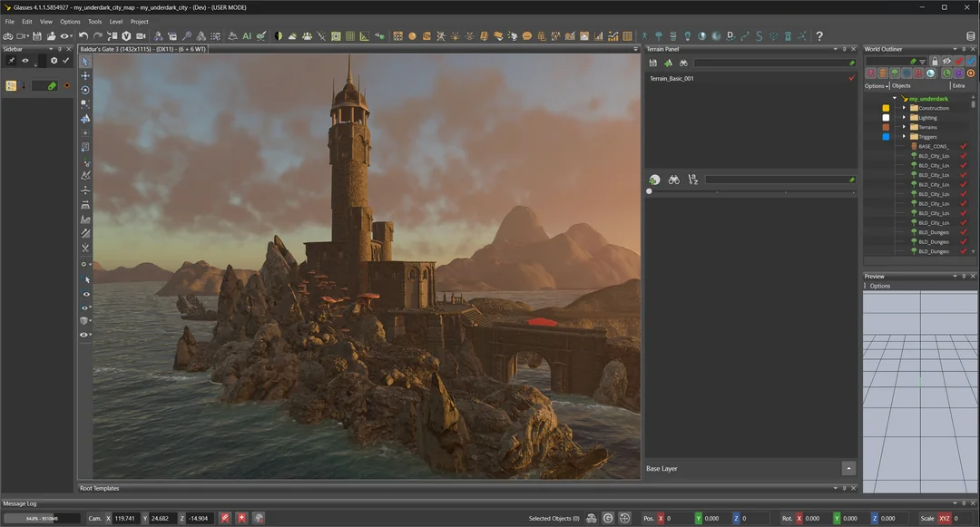980x527 pixels.
Task: Click the Objects column header
Action: pos(901,85)
